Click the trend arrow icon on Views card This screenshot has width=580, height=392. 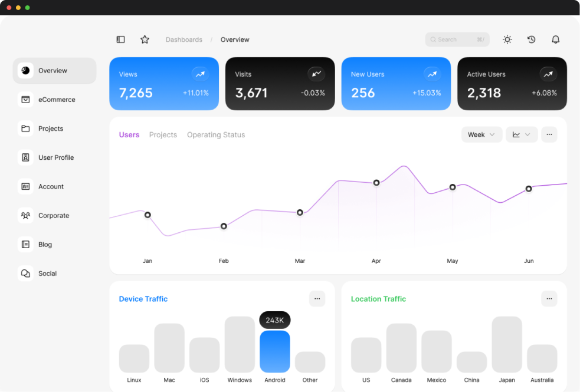click(x=201, y=74)
